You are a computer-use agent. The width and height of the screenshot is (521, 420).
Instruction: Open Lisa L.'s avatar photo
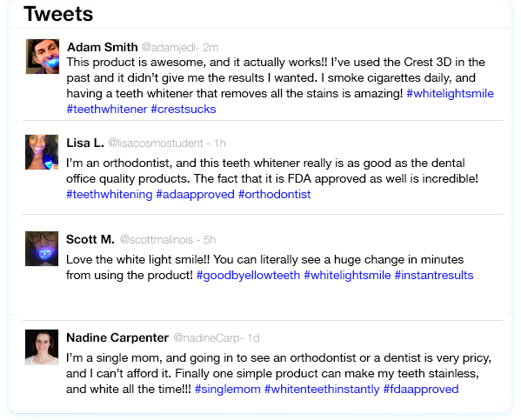pos(42,152)
